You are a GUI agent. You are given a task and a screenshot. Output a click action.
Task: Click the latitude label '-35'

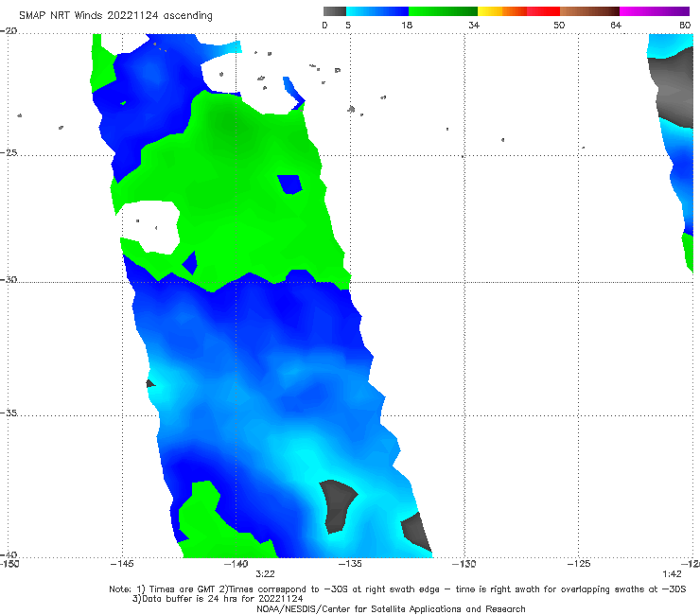9,413
